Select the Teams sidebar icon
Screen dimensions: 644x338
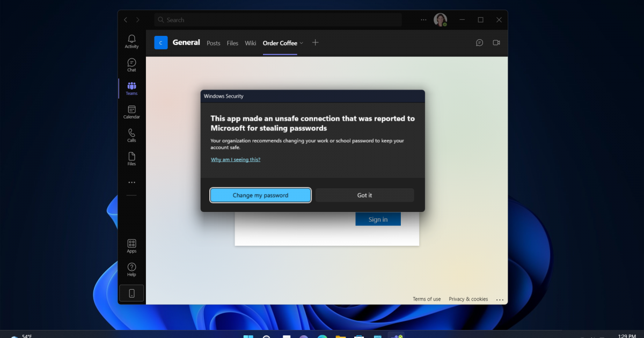[131, 87]
